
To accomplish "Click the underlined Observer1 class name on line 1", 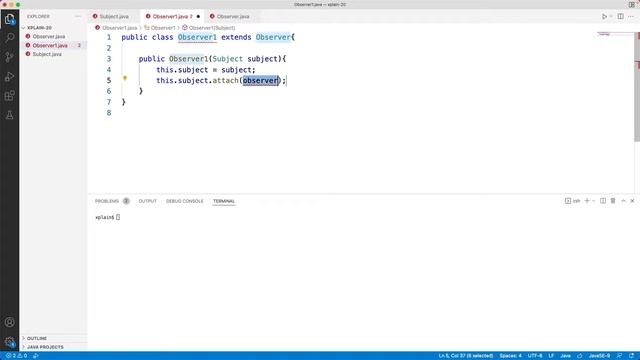I will coord(197,37).
